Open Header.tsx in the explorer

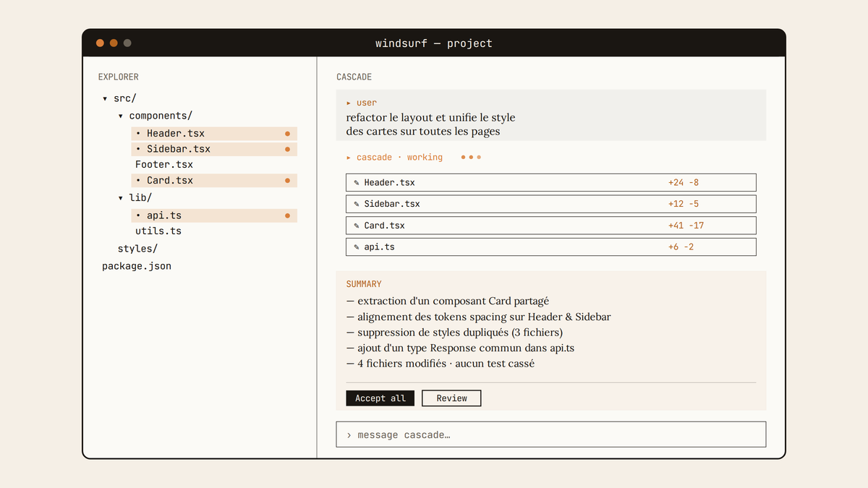214,134
